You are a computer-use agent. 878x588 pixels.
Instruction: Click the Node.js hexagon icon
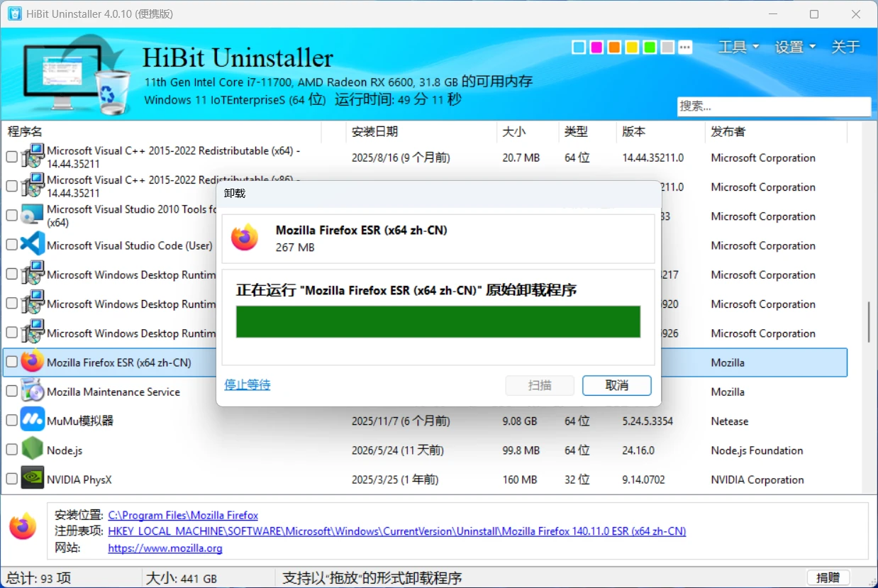pos(32,449)
